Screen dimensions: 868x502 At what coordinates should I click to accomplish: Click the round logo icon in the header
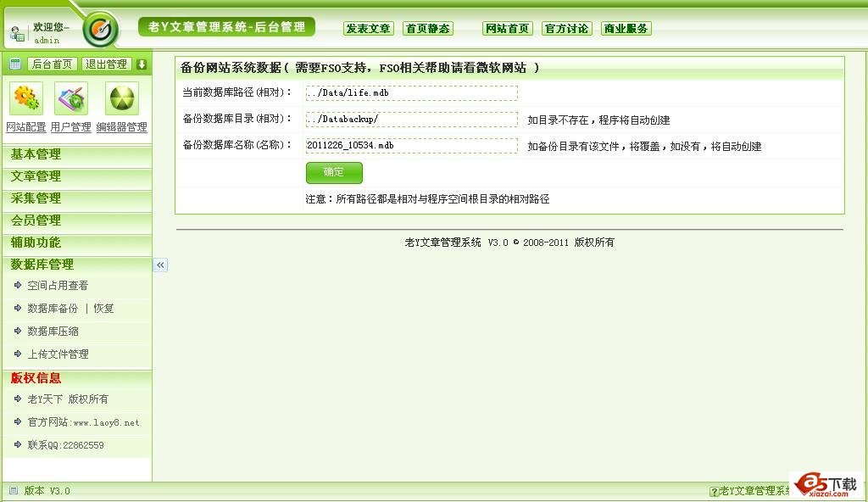[101, 29]
